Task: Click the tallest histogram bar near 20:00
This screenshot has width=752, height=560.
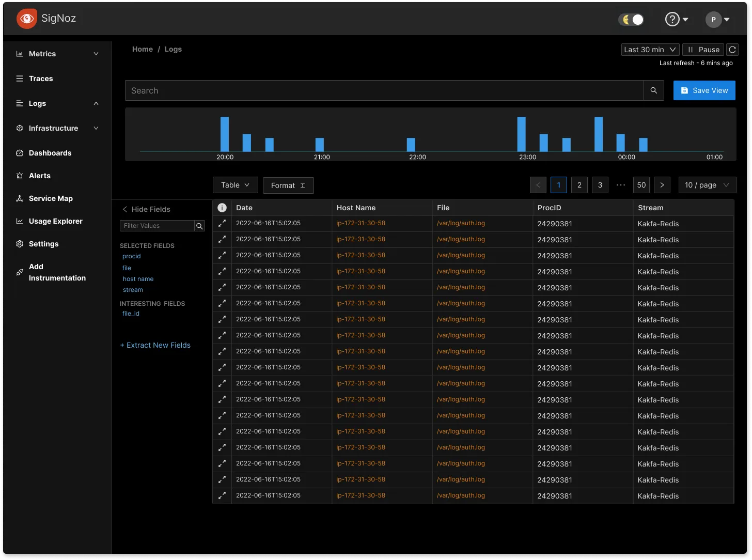Action: (225, 134)
